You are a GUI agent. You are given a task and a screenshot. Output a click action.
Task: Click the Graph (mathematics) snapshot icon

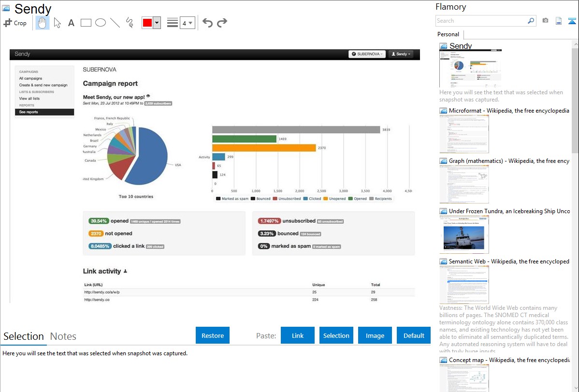[443, 161]
